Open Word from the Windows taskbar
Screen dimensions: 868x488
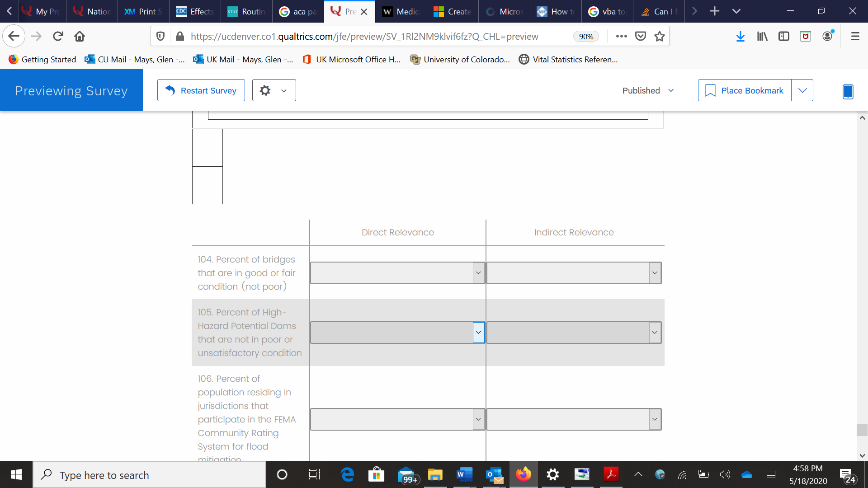tap(464, 474)
